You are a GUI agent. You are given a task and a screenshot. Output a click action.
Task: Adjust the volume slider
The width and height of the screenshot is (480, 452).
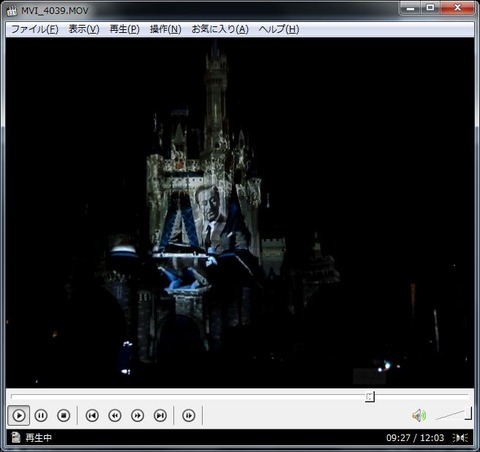point(453,414)
